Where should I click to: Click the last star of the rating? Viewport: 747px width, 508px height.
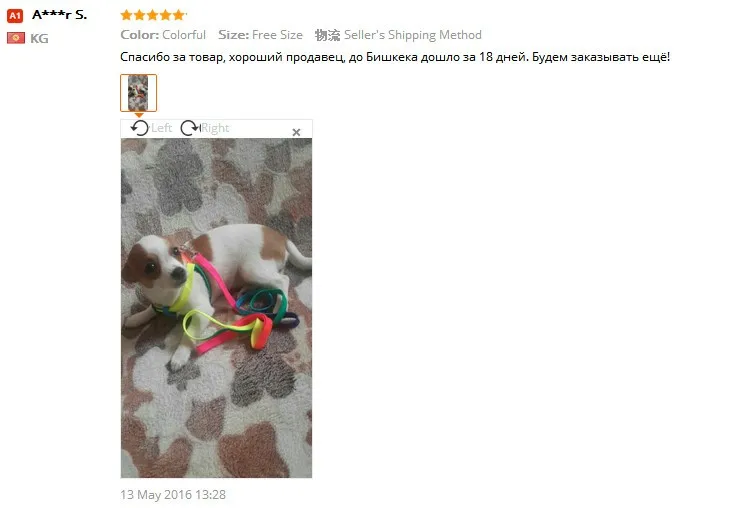pos(179,15)
